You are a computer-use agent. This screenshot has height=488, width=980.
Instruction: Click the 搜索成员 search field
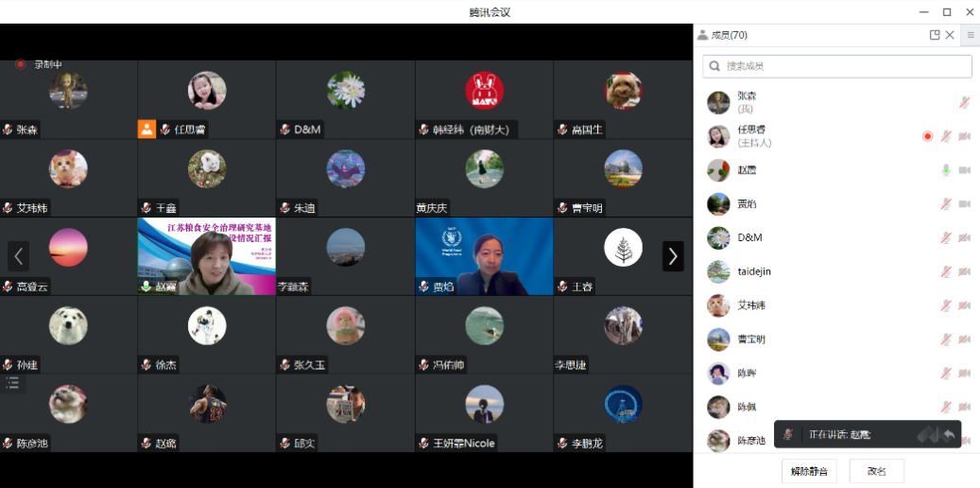pos(837,66)
